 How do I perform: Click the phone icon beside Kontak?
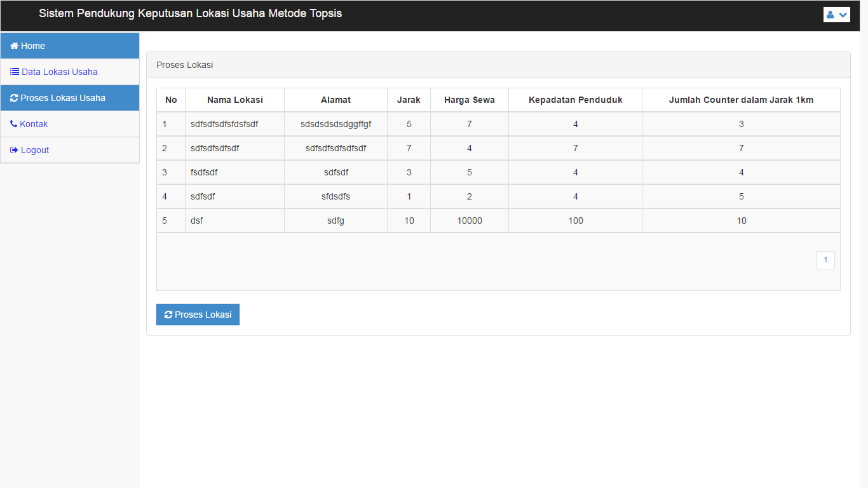click(13, 124)
